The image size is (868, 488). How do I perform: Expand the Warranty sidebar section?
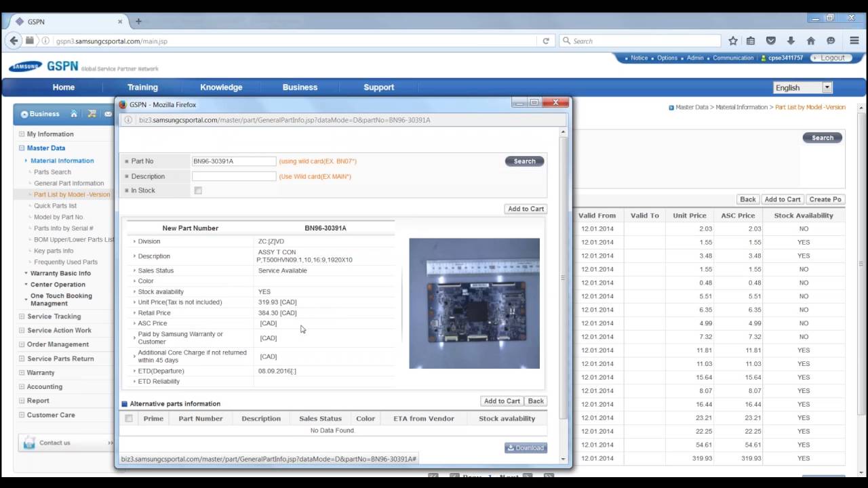(x=22, y=373)
